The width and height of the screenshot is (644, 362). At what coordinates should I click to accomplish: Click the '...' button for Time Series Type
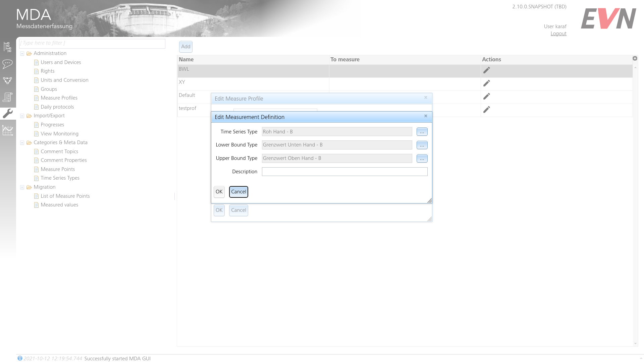(422, 132)
